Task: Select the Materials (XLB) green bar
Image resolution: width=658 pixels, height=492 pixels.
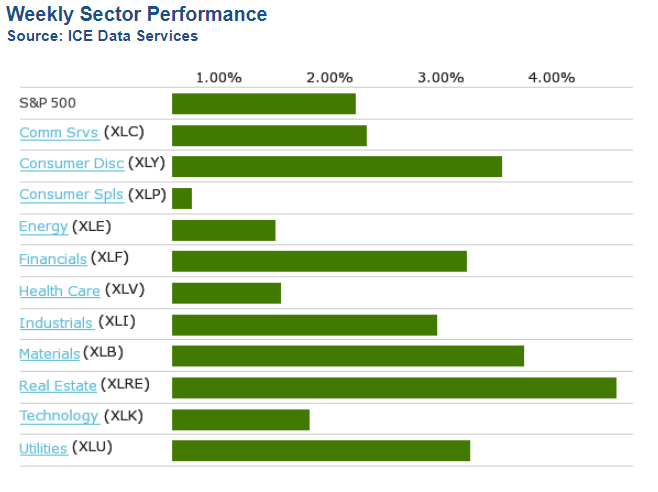Action: click(x=347, y=356)
